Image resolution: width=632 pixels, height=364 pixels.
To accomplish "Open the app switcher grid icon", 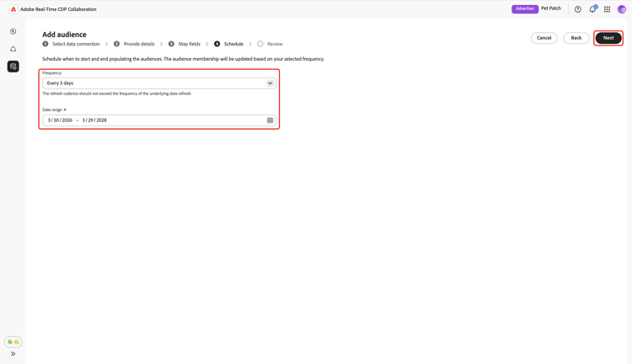I will (x=607, y=9).
